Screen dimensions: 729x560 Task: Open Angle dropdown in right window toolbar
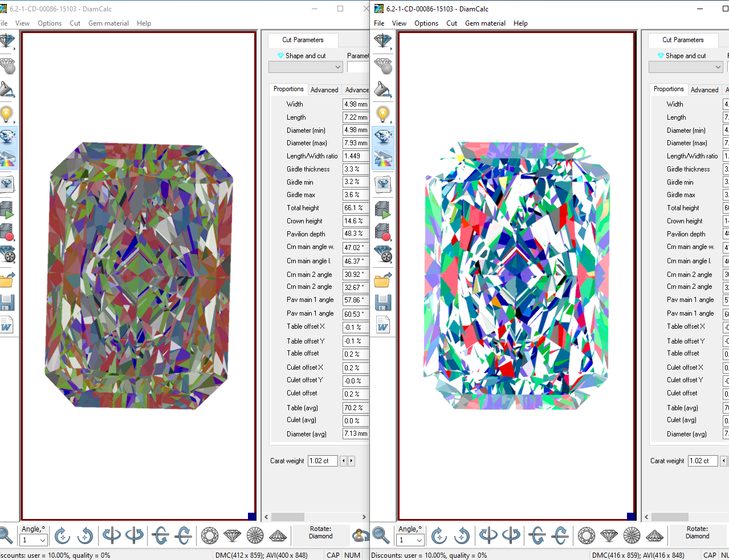point(420,540)
